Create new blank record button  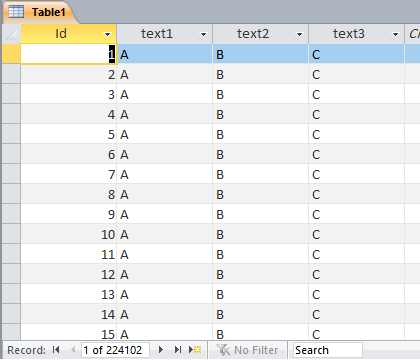195,350
